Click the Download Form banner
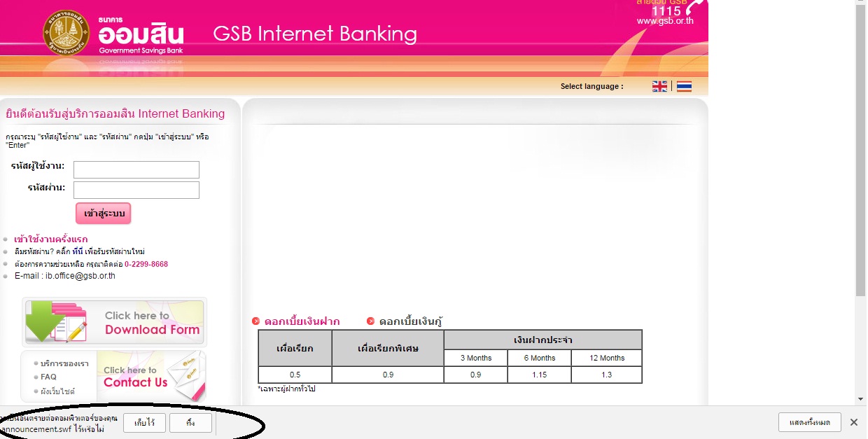The width and height of the screenshot is (868, 439). click(x=114, y=322)
